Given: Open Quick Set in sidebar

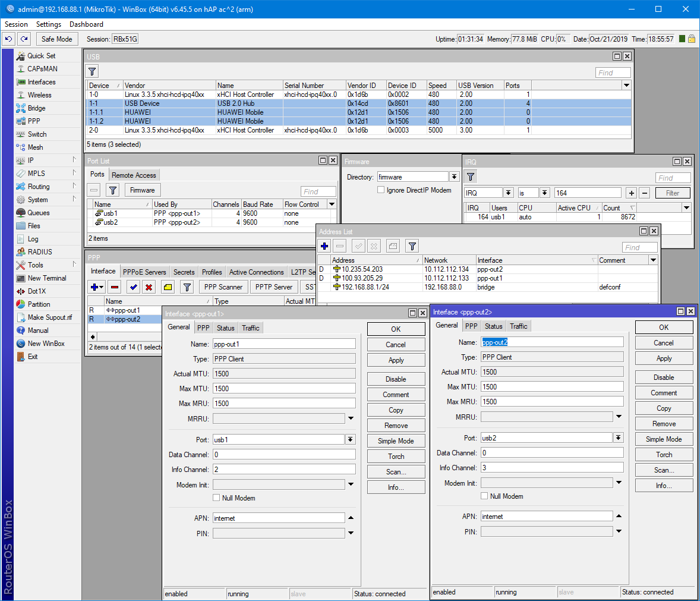Looking at the screenshot, I should [41, 56].
